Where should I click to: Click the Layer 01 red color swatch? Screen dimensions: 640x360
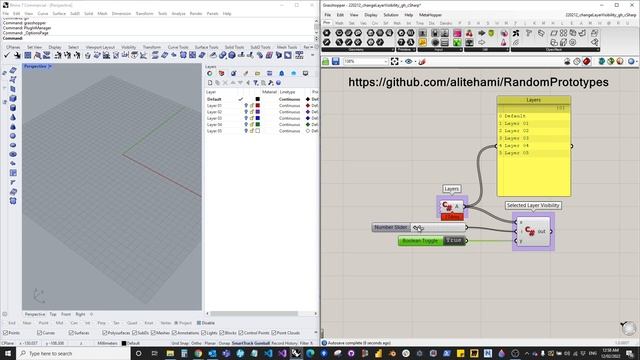[x=258, y=106]
